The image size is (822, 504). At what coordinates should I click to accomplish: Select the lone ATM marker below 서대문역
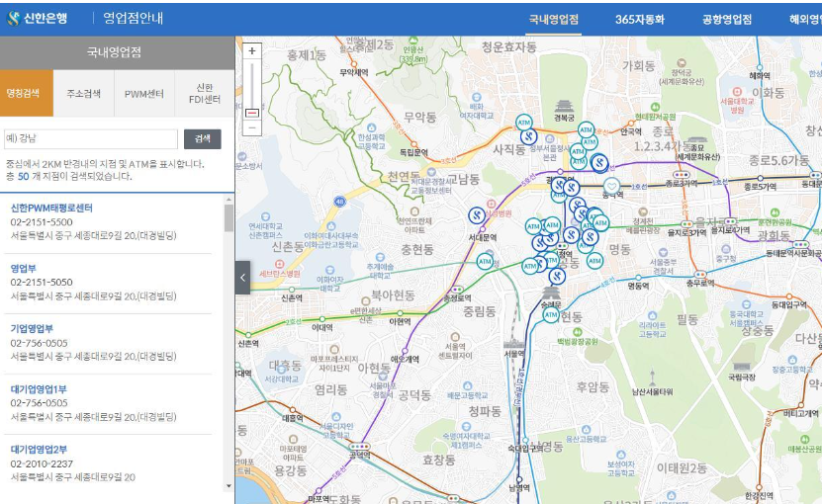[485, 262]
